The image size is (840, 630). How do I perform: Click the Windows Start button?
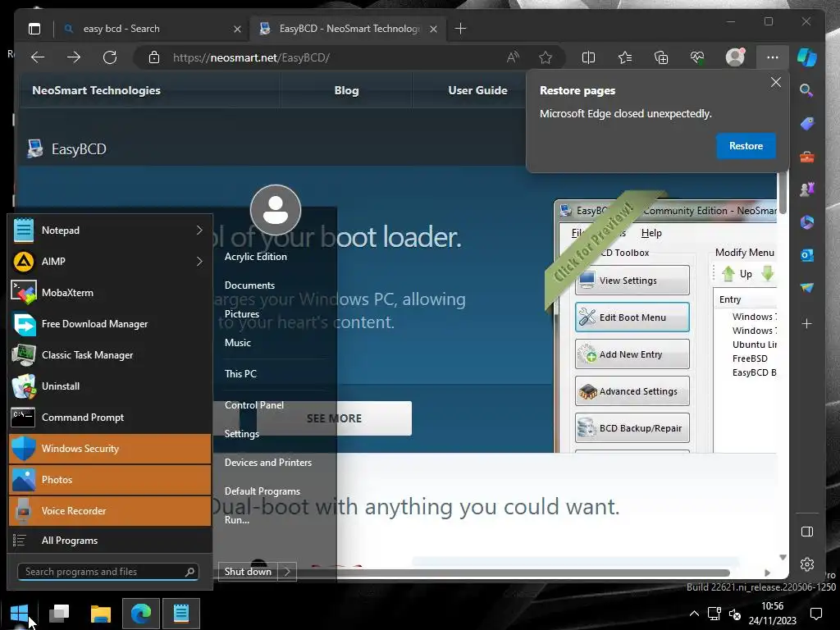click(x=20, y=614)
